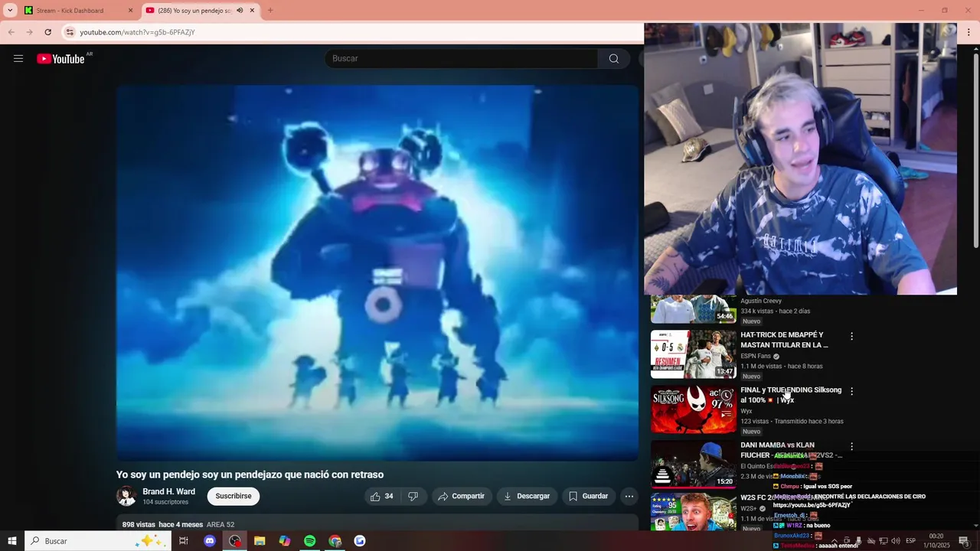Subscribe to Brand H. Ward channel
980x551 pixels.
pyautogui.click(x=234, y=496)
